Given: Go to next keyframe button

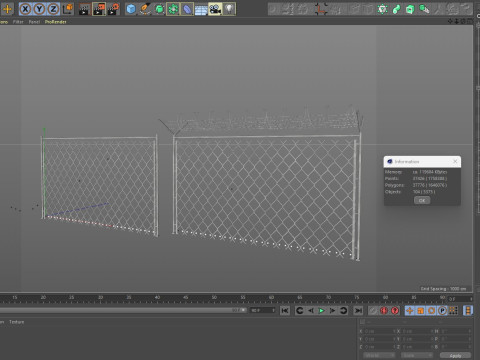Looking at the screenshot, I should tap(343, 311).
